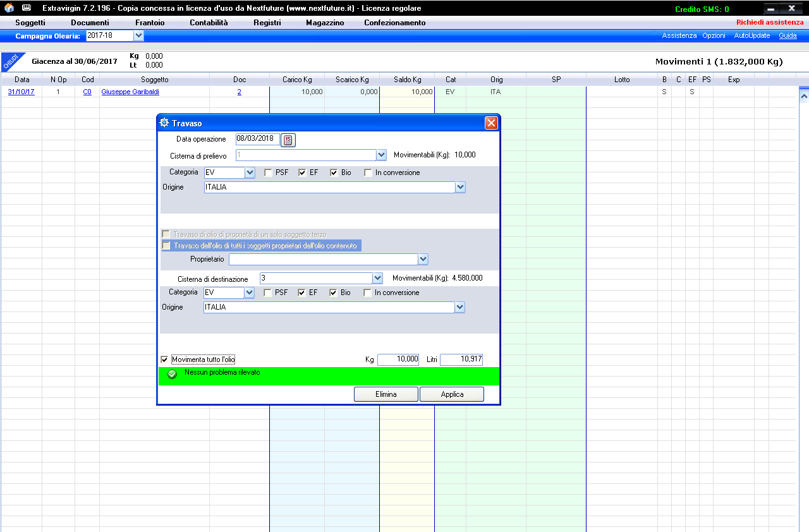Viewport: 809px width, 532px height.
Task: Click Richiedi assistenza link
Action: click(x=770, y=22)
